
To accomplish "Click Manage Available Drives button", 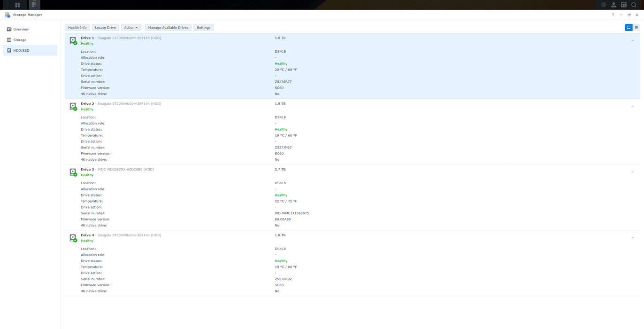I will (168, 28).
